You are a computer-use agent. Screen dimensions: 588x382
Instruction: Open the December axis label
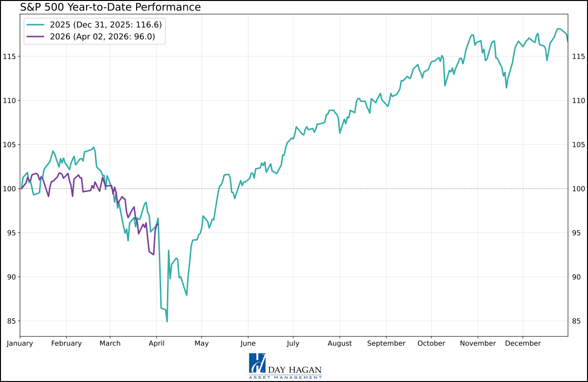(523, 343)
